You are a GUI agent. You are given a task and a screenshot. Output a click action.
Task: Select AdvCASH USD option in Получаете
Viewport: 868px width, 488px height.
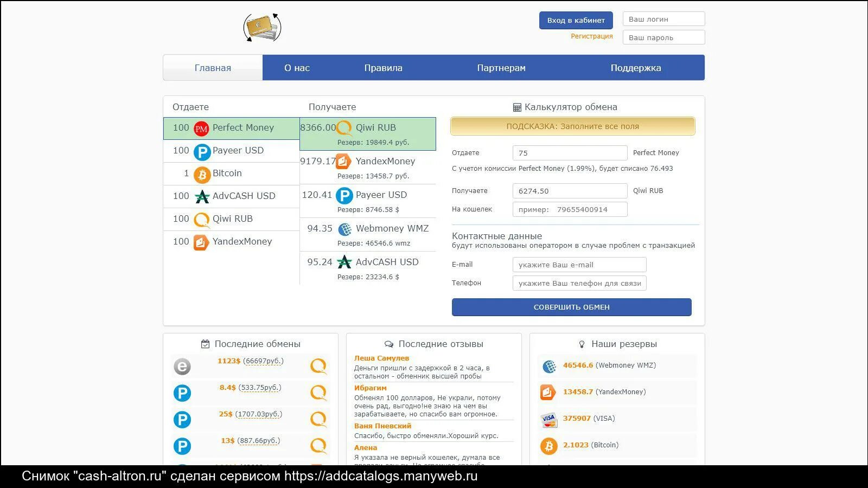(368, 268)
